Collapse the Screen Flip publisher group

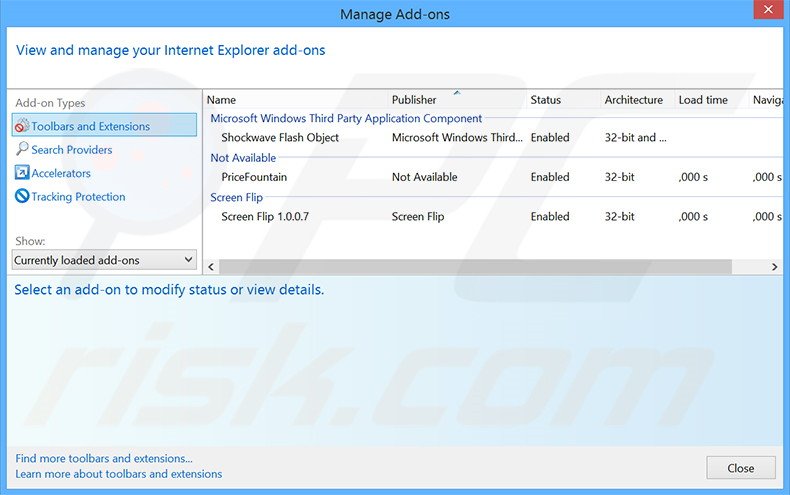click(x=236, y=197)
